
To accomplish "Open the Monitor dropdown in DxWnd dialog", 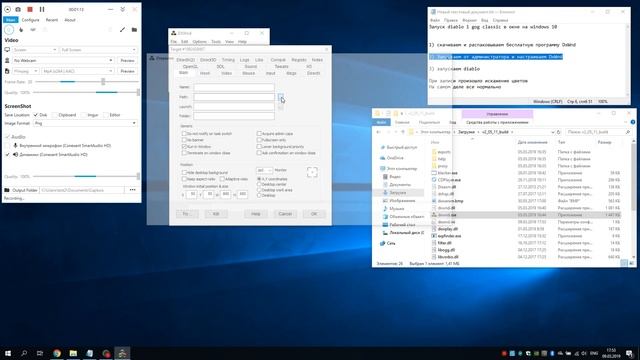I will coord(264,170).
